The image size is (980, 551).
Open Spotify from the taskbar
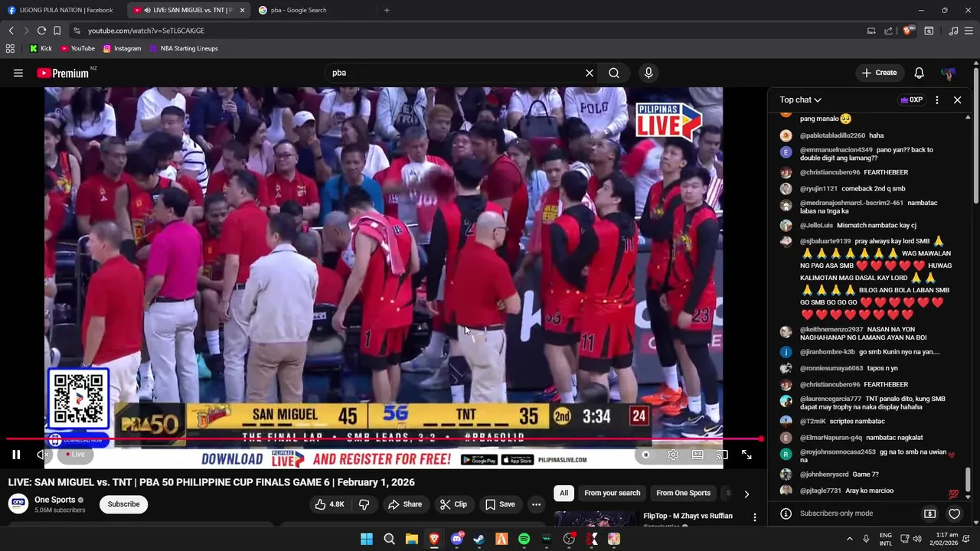tap(524, 539)
